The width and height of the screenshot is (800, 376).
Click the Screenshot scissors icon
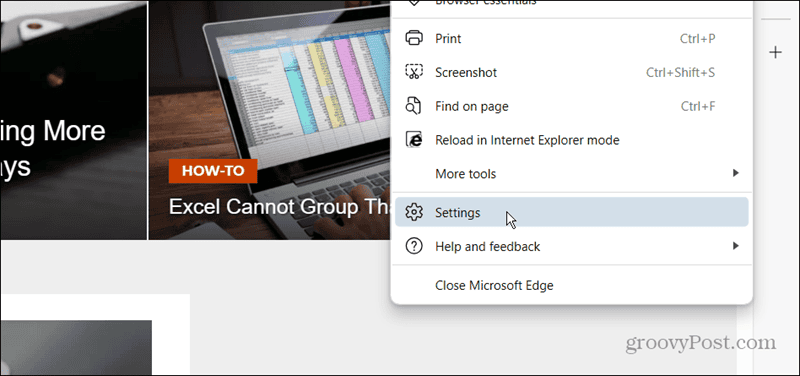[414, 72]
